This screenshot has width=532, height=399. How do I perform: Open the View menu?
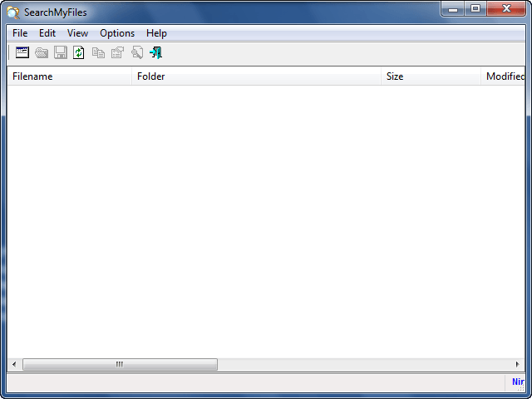click(x=77, y=33)
